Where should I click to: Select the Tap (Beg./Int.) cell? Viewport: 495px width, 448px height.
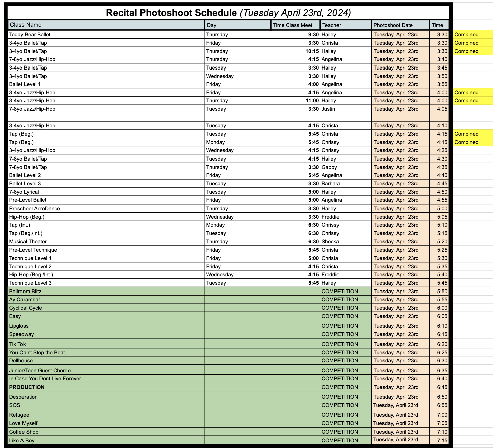pos(106,233)
